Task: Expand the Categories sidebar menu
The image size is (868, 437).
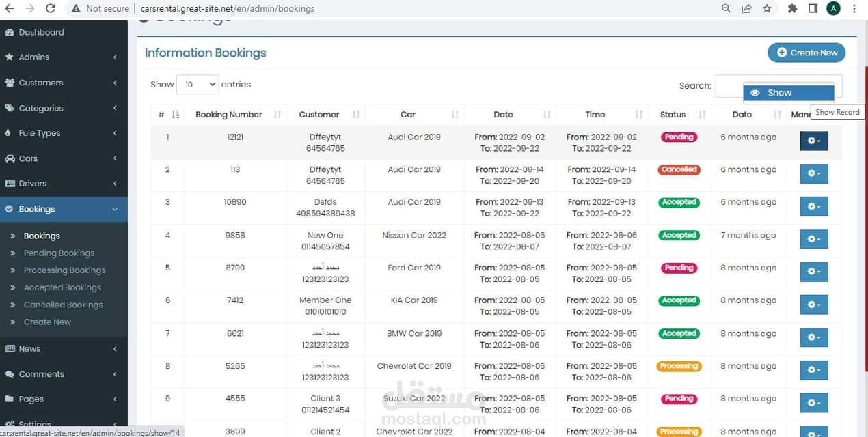Action: 64,108
